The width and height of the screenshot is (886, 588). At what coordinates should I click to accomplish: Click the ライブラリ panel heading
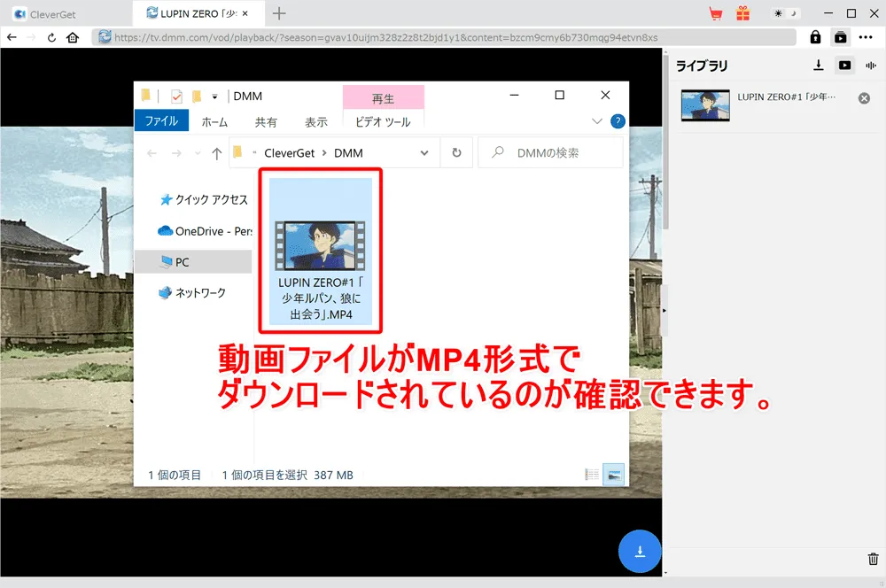coord(702,66)
